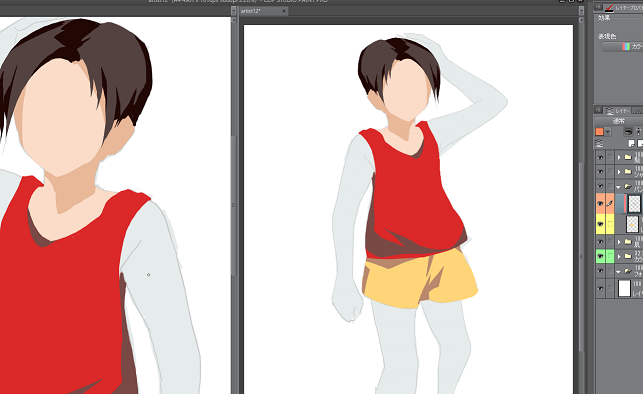Click the new raster layer icon
This screenshot has width=643, height=394.
[632, 143]
